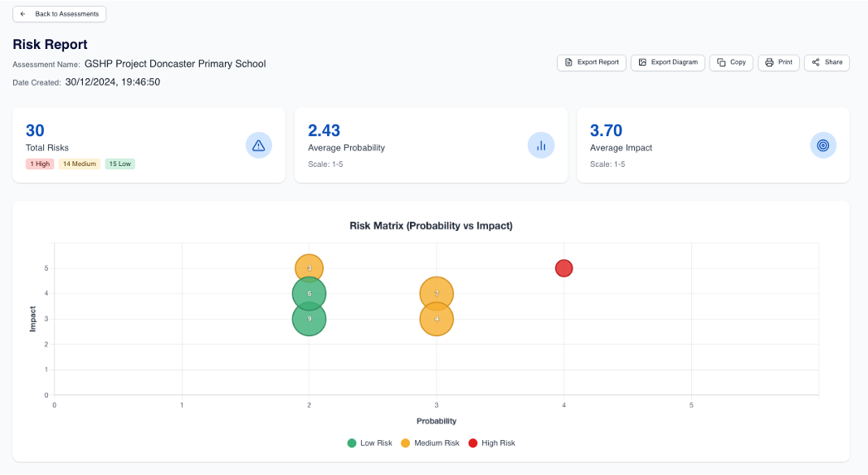Click the bar chart icon in Average Probability

click(x=541, y=145)
